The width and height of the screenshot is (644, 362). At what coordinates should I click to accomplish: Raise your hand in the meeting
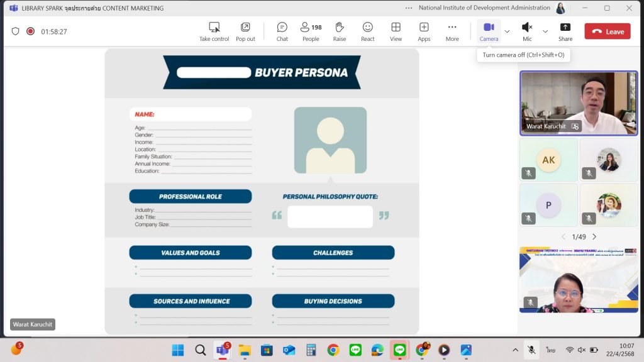point(339,31)
